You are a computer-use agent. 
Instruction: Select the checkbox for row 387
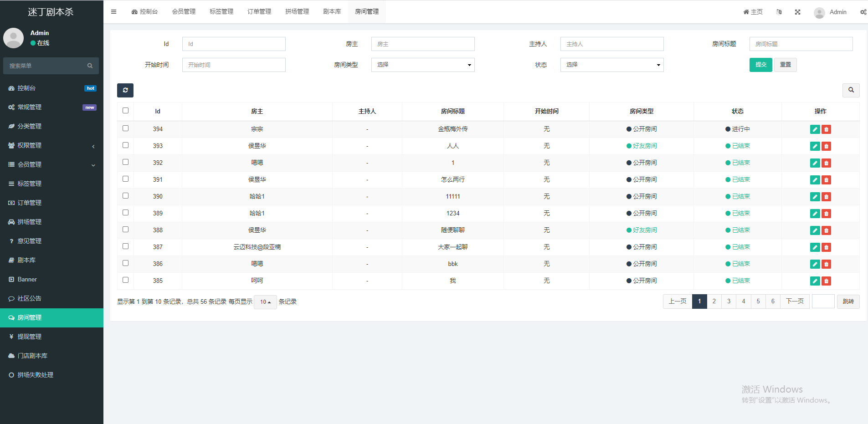point(125,246)
